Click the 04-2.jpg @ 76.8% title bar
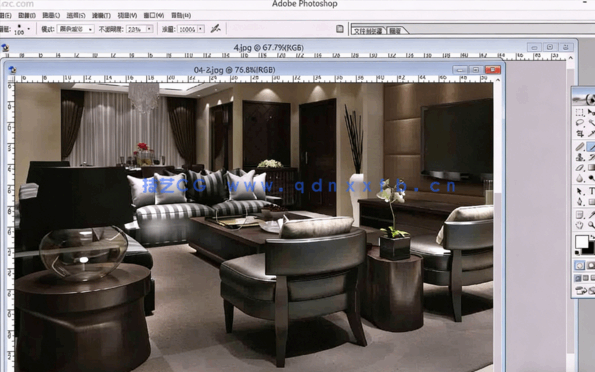The image size is (595, 372). 234,70
